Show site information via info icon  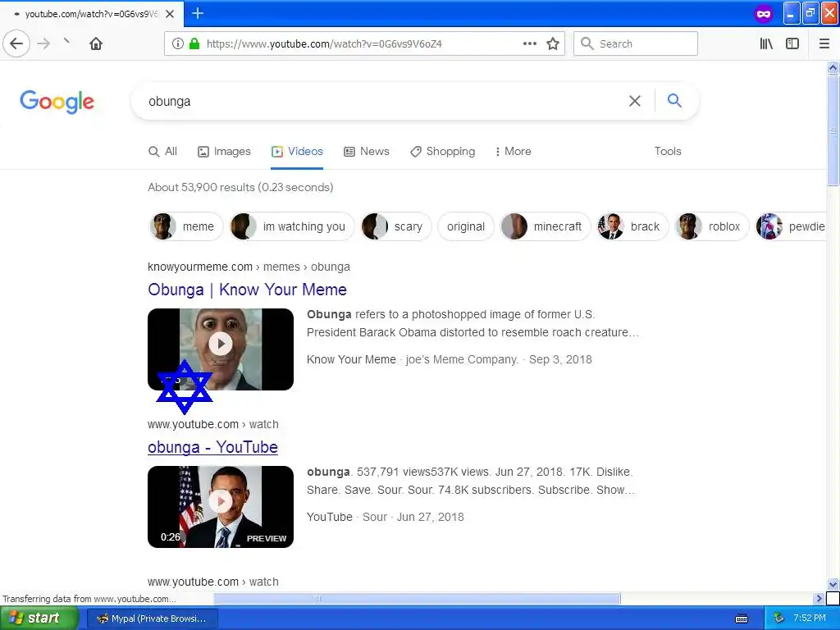click(178, 43)
